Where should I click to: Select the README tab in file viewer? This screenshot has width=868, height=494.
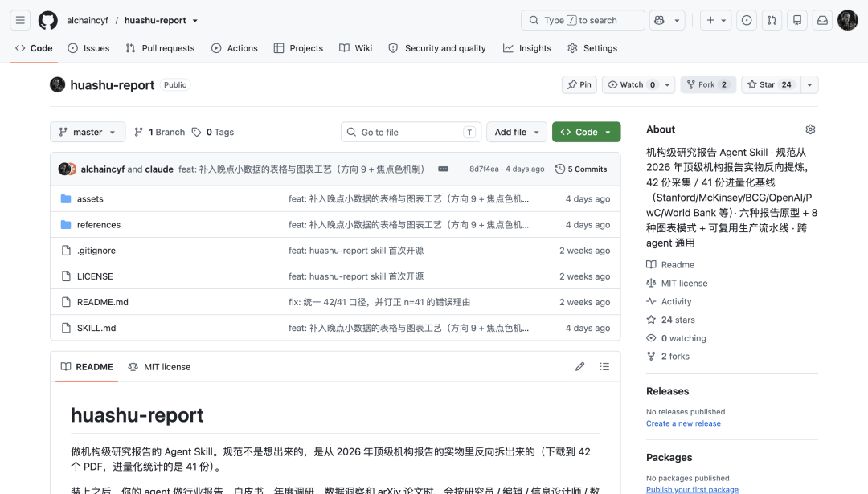[x=87, y=367]
